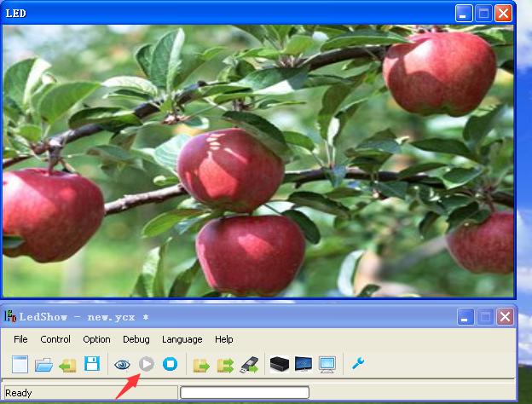
Task: Click the grey play button
Action: 147,364
